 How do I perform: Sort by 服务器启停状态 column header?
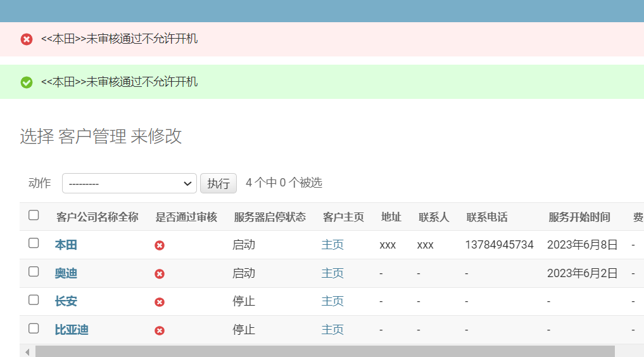point(270,217)
